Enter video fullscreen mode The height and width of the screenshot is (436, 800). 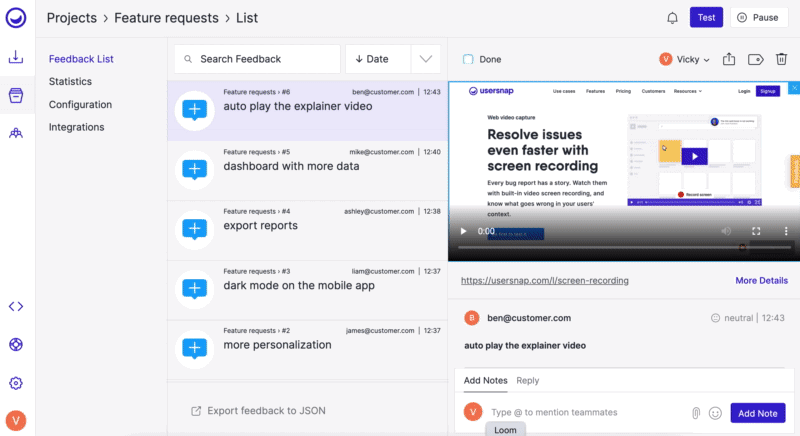[756, 232]
